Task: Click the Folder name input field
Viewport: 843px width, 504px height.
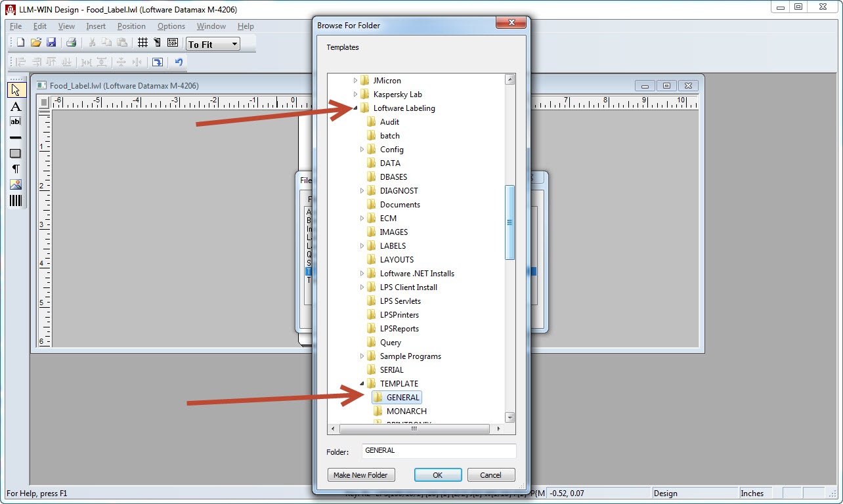Action: (439, 451)
